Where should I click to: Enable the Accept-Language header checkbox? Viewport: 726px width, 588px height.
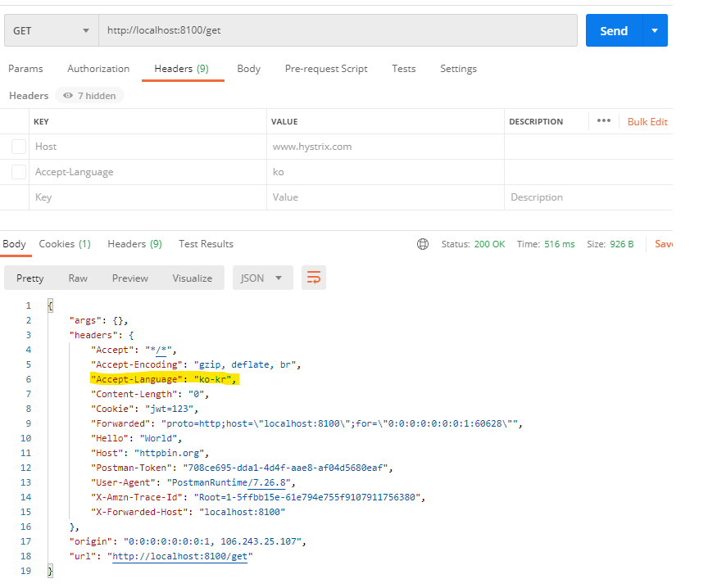[19, 172]
